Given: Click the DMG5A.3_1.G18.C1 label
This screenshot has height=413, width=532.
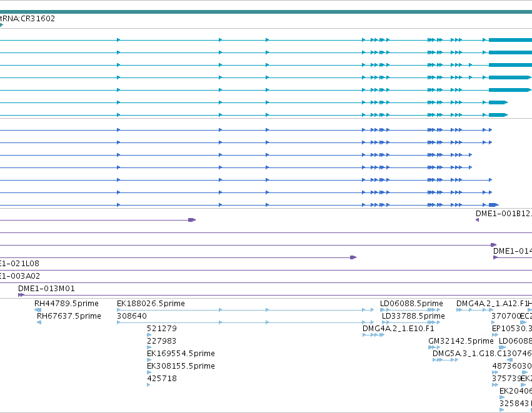Looking at the screenshot, I should (x=469, y=354).
